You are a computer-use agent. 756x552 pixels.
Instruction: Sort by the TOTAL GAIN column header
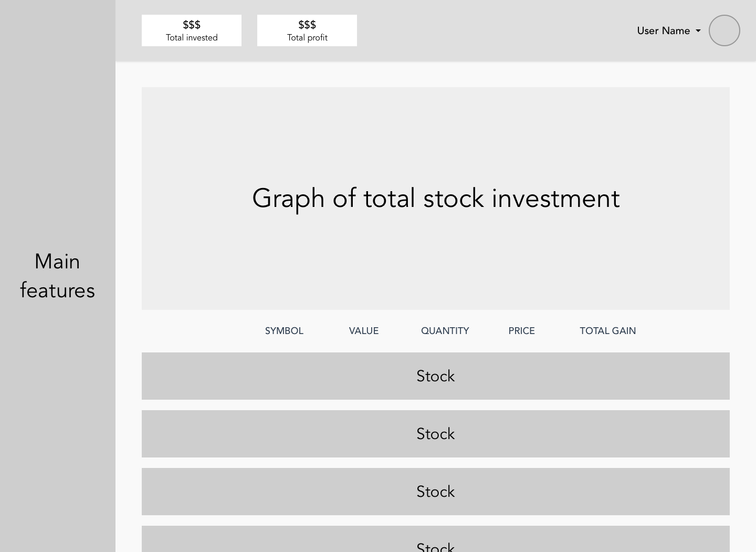(607, 331)
